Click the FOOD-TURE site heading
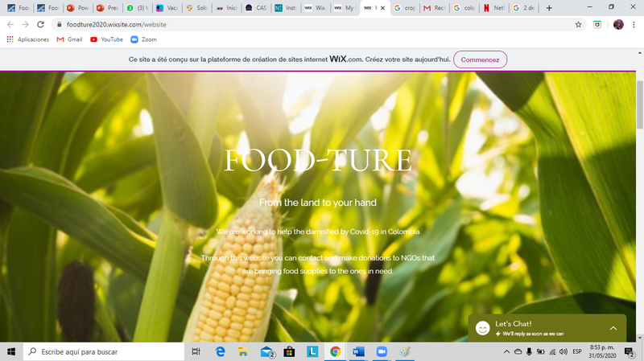The width and height of the screenshot is (644, 361). pos(318,160)
